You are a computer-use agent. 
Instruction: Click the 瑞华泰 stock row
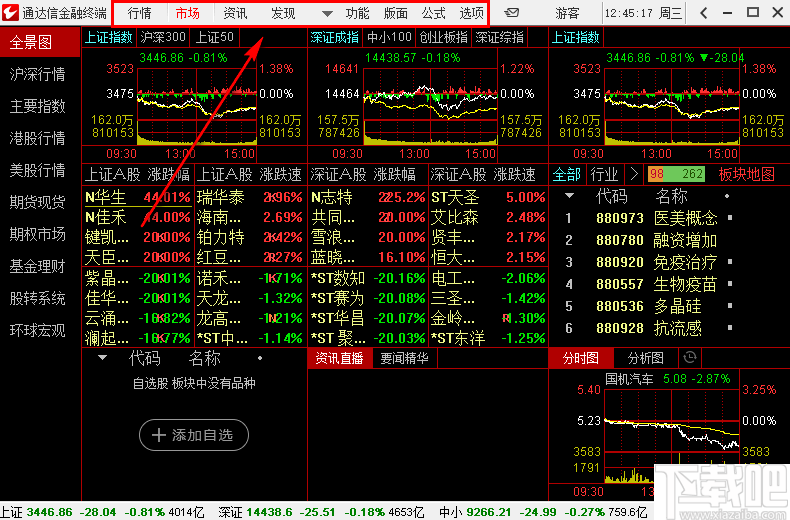click(x=250, y=198)
